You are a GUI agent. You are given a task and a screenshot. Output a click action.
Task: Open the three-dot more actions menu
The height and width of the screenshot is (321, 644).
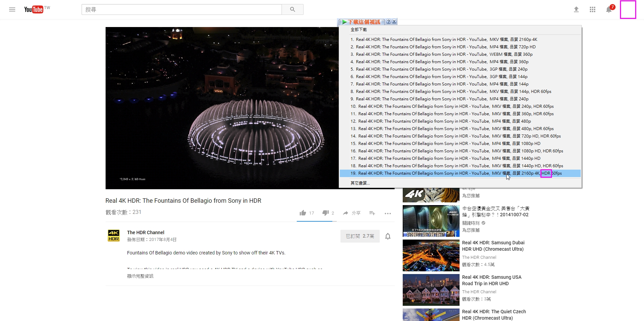388,213
